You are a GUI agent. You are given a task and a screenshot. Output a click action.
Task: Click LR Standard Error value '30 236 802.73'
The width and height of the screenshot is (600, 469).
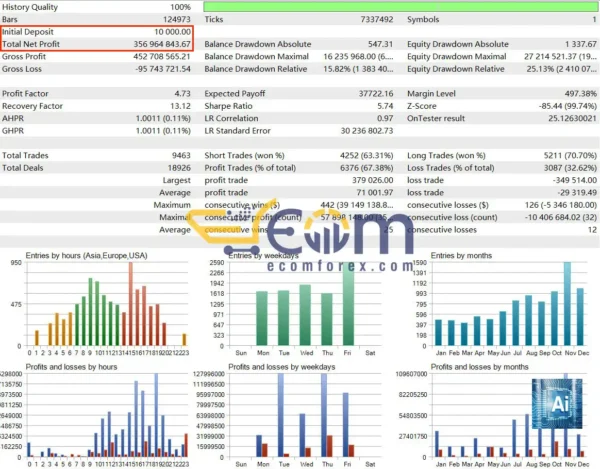click(x=367, y=131)
